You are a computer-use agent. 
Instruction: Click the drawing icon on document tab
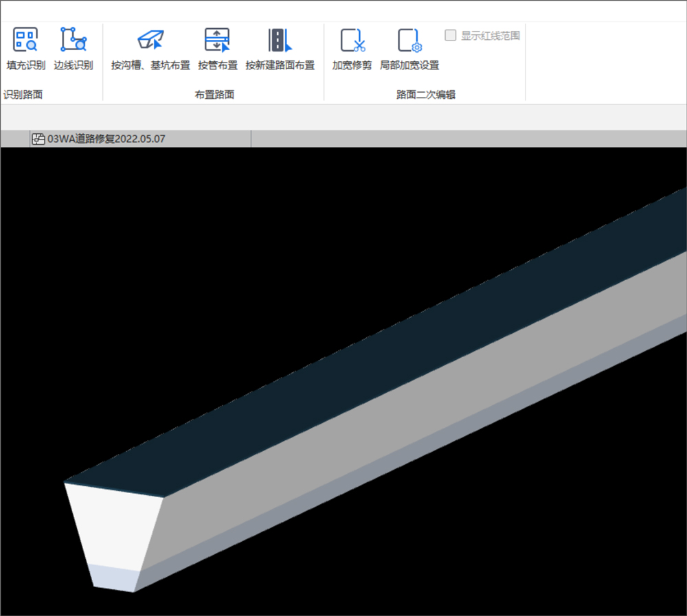click(x=38, y=139)
